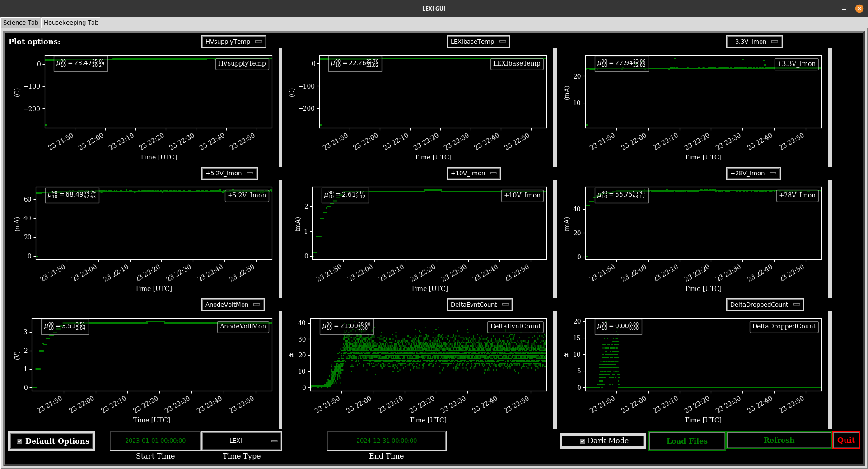
Task: Open the DeltaDroppedCount dropdown menu
Action: pyautogui.click(x=765, y=305)
